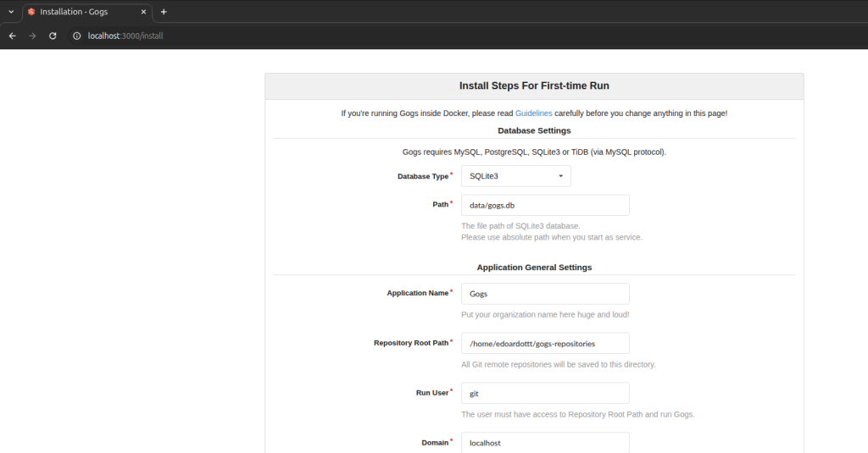Edit the Repository Root Path field
The height and width of the screenshot is (453, 868).
pos(545,344)
